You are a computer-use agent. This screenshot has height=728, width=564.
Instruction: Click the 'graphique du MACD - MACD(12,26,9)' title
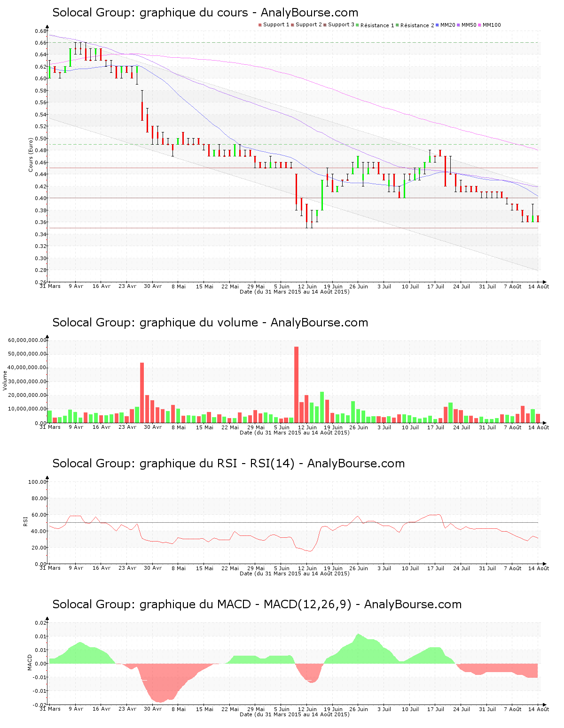click(x=257, y=604)
